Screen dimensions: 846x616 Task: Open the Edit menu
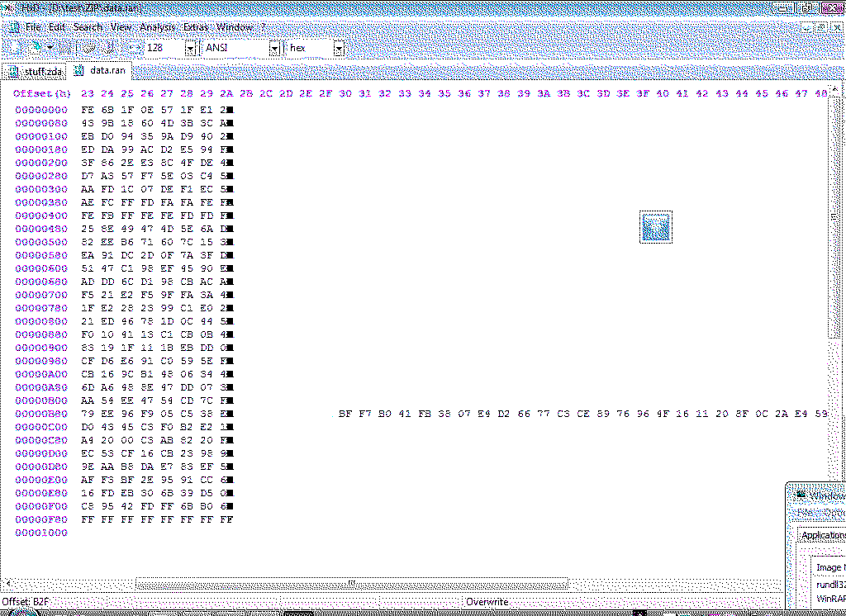57,27
